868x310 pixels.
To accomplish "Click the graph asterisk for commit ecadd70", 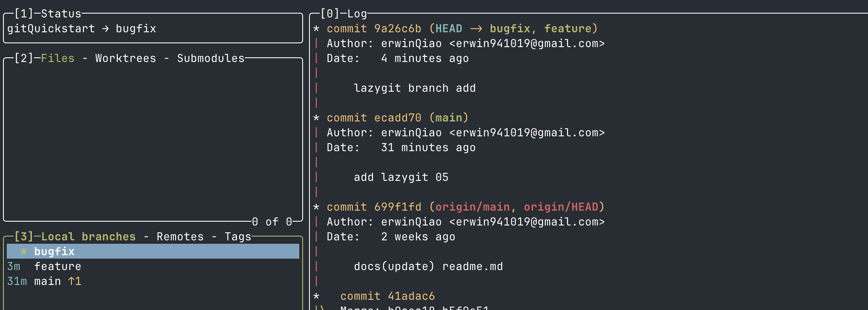I will coord(316,118).
